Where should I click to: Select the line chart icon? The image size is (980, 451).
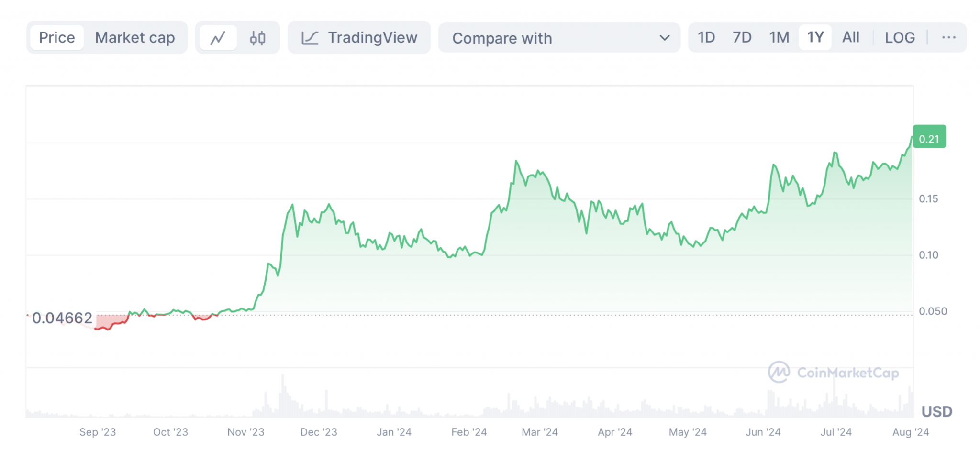[x=219, y=37]
